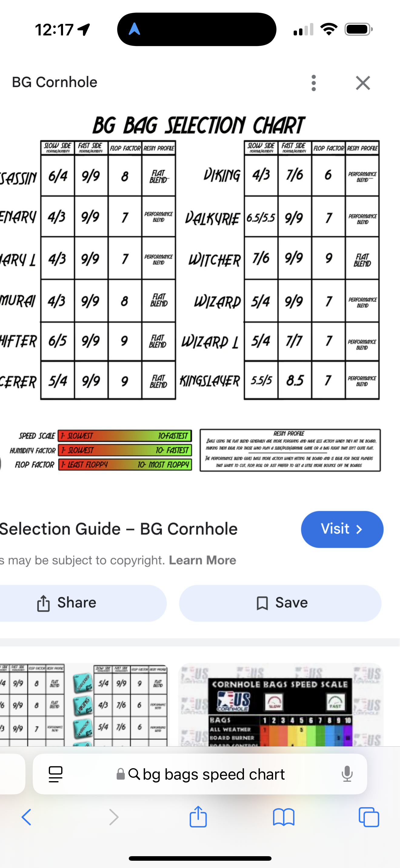Open the related BG bag chart thumbnail
The width and height of the screenshot is (400, 868).
point(83,705)
